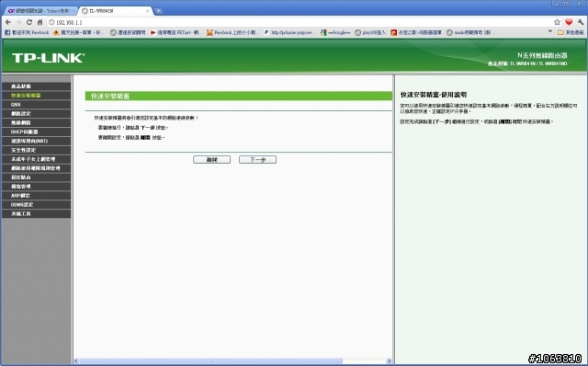Click the browser forward arrow
This screenshot has width=588, height=366.
pyautogui.click(x=18, y=22)
